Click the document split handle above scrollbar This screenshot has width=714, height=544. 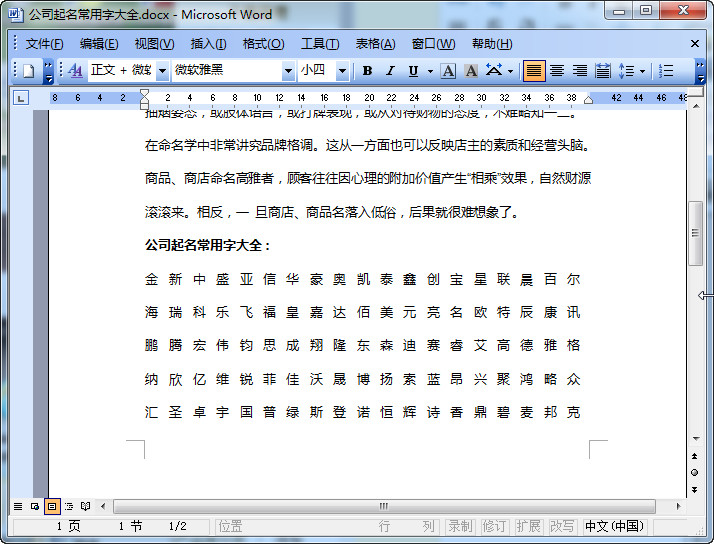pos(696,92)
